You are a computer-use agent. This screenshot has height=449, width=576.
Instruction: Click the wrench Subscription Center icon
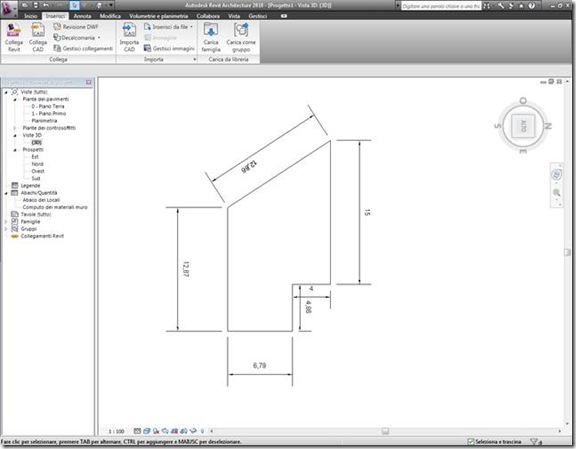(x=501, y=6)
